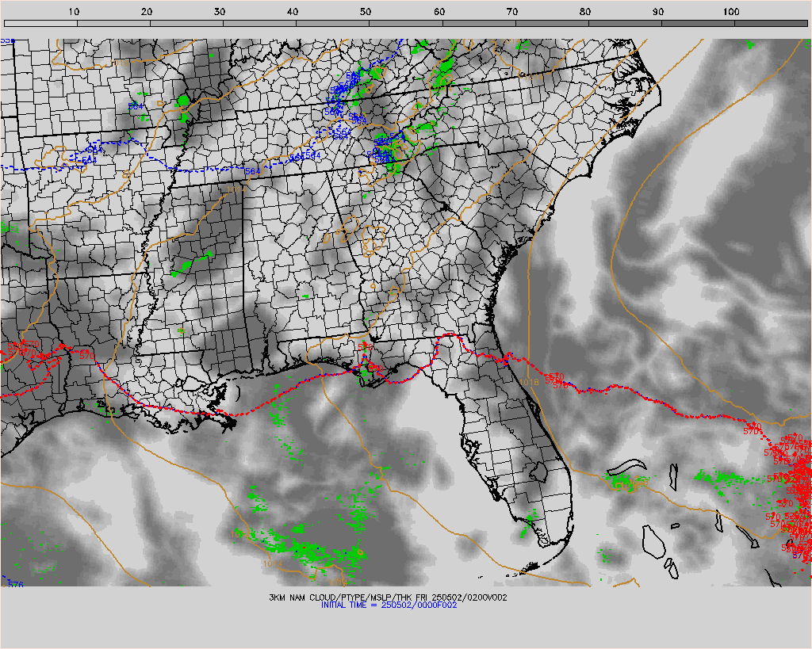Click the '100' scale label
812x649 pixels.
click(730, 11)
